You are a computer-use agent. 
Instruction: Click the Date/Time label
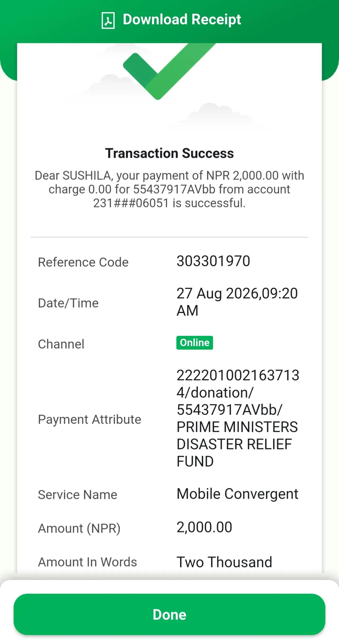tap(68, 303)
